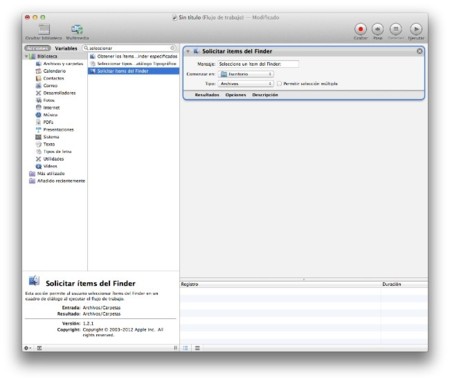Clear the search field text
This screenshot has width=450, height=382.
(x=172, y=48)
